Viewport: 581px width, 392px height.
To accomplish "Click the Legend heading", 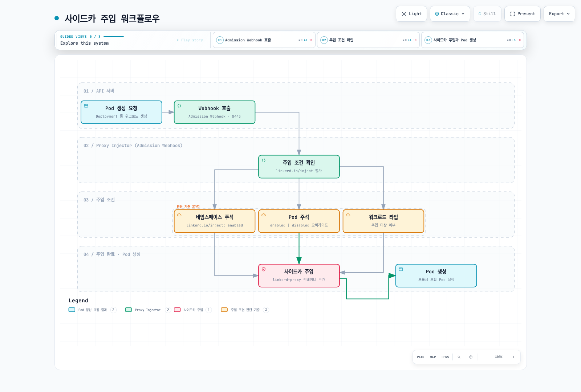I will (x=78, y=301).
